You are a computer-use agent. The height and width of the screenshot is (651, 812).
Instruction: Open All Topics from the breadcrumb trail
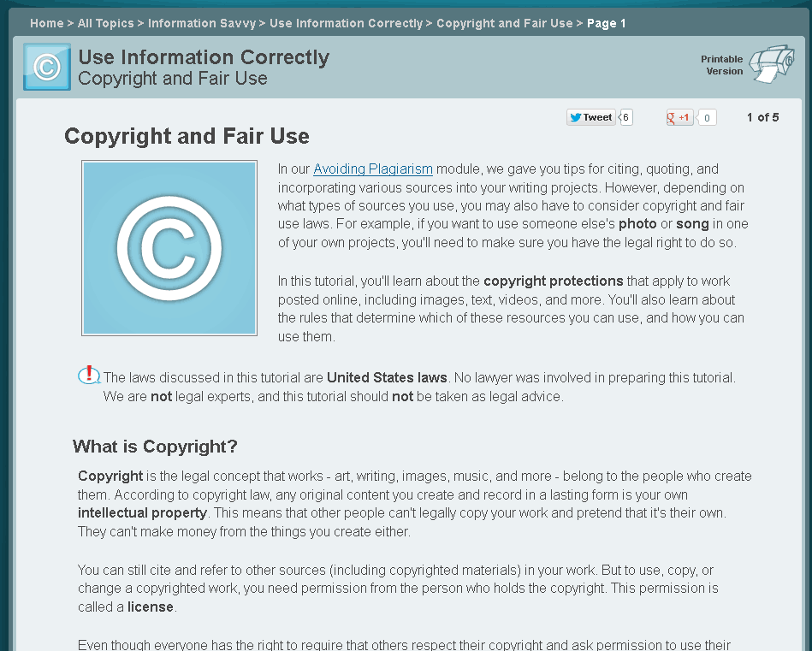[x=105, y=24]
